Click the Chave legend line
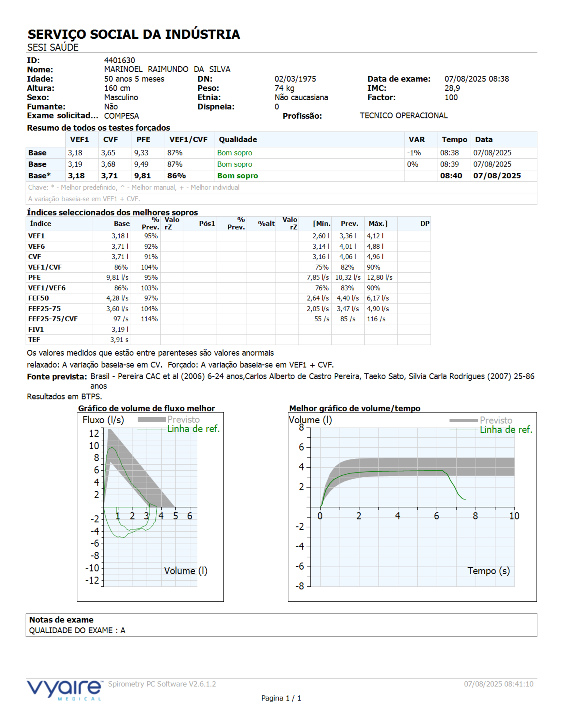Screen dimensions: 563x728 click(134, 188)
